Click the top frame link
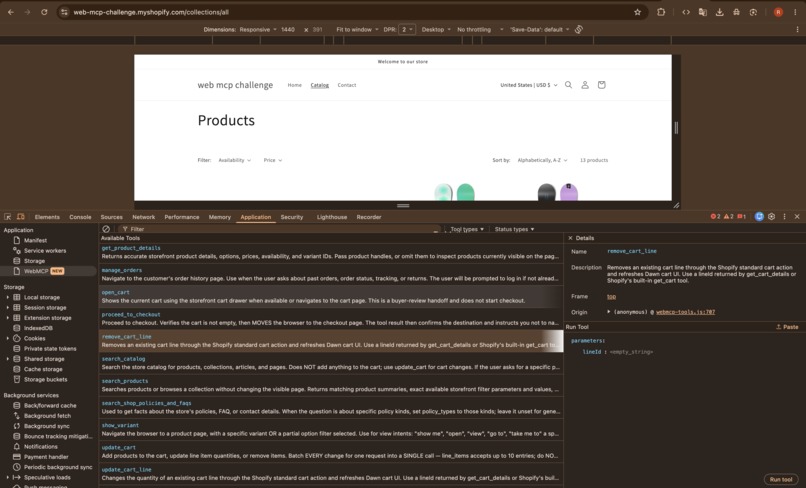The height and width of the screenshot is (488, 806). (x=611, y=296)
